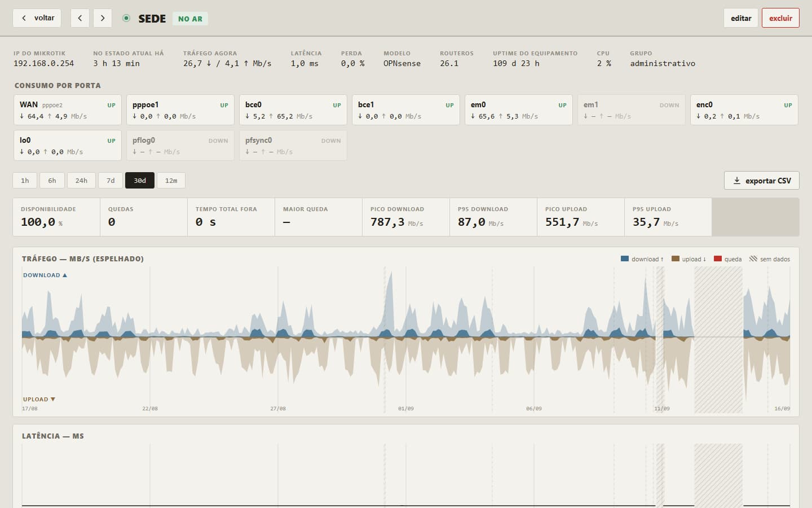Open the editar button
Screen dimensions: 812x508
pos(741,18)
